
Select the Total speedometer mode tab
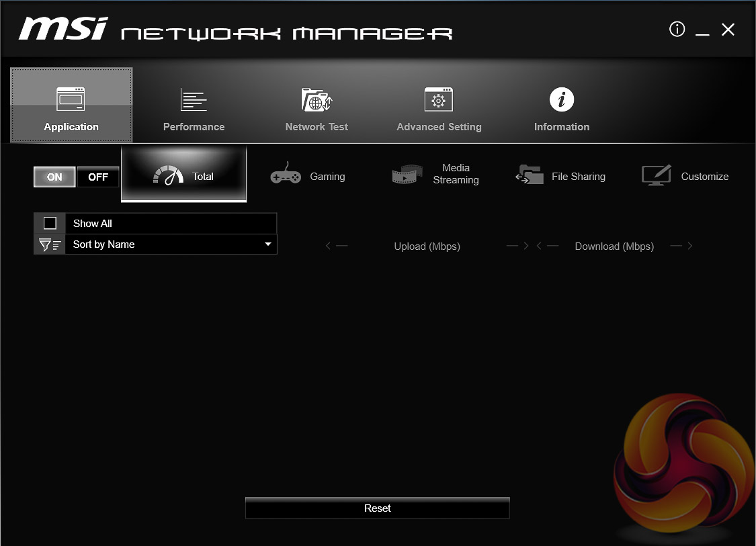tap(183, 176)
